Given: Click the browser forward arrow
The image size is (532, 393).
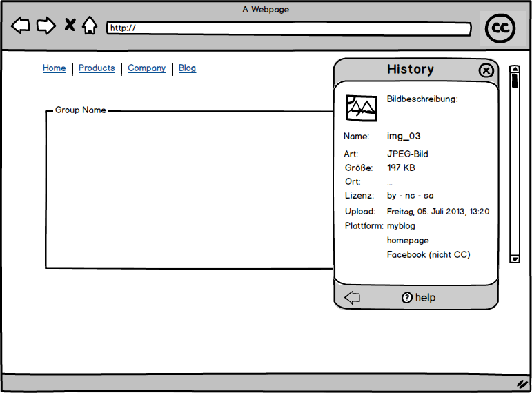Looking at the screenshot, I should (x=46, y=26).
